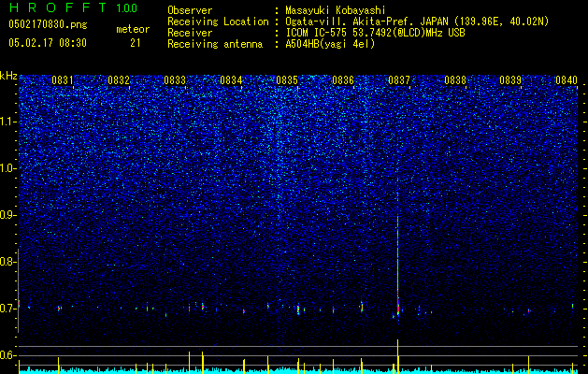Click the gray vertical bar beside the frequency axis
The width and height of the screenshot is (588, 374).
(18, 291)
